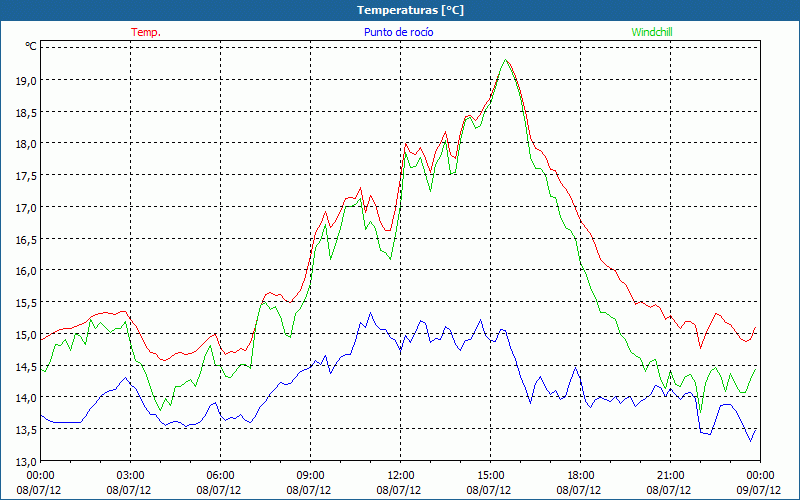This screenshot has width=800, height=500.
Task: Click the '21:00' time label
Action: (670, 476)
